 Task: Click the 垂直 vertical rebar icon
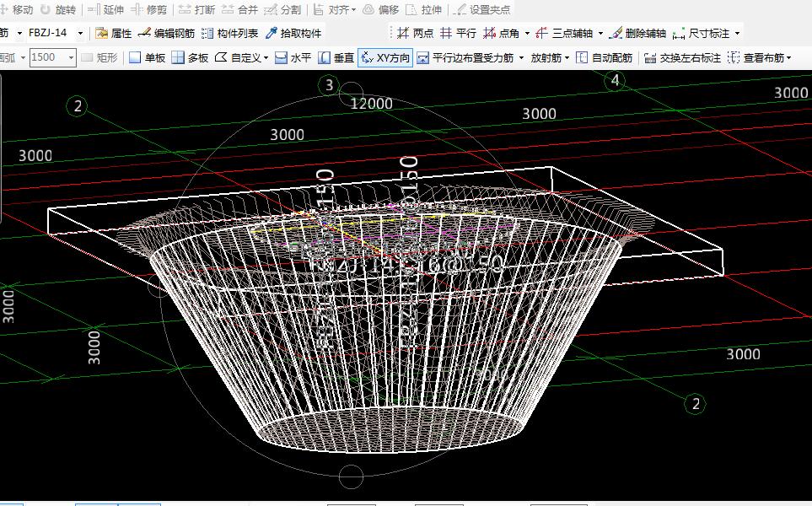pyautogui.click(x=336, y=58)
